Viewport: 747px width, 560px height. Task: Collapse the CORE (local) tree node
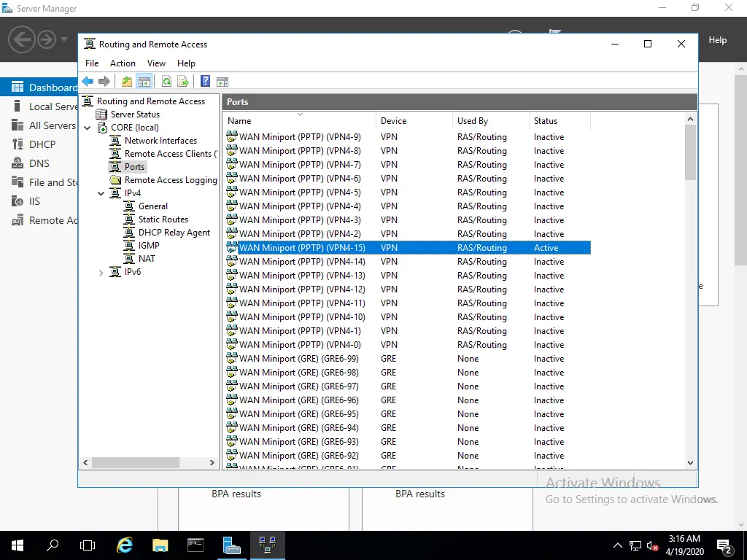point(88,128)
